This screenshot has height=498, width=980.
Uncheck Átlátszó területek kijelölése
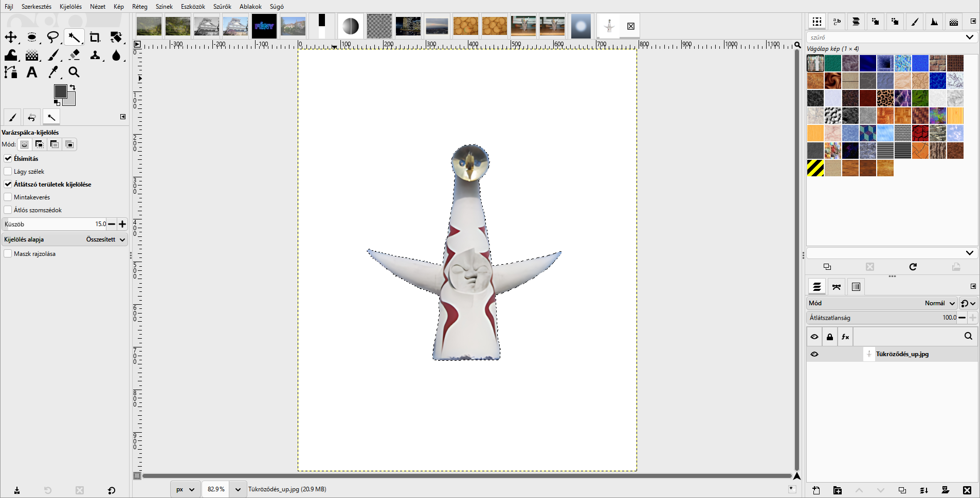tap(8, 184)
